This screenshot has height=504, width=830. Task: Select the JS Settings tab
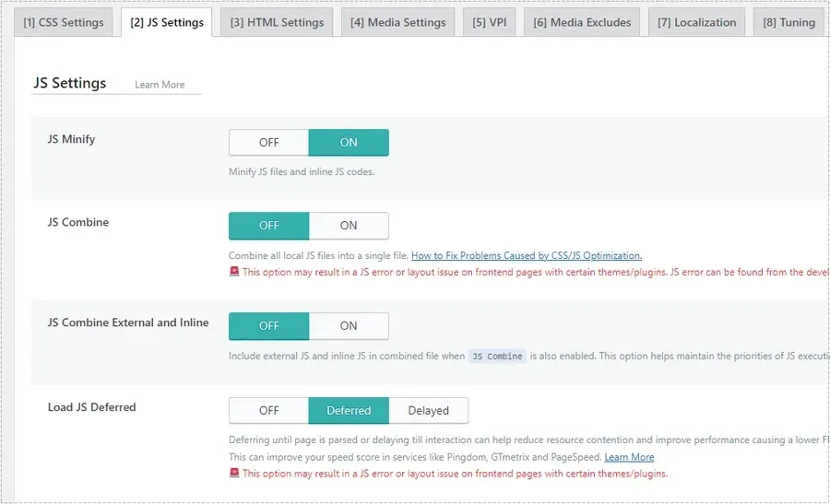point(167,22)
